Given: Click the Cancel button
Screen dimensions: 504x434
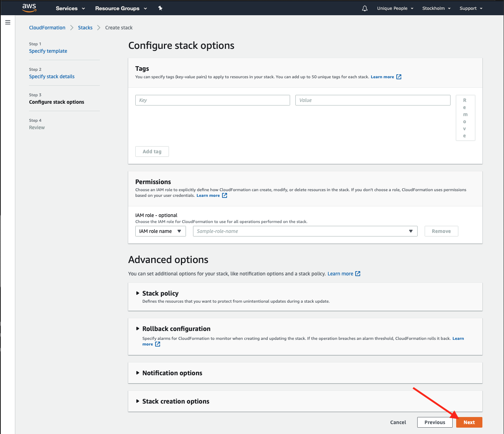Looking at the screenshot, I should [x=398, y=422].
